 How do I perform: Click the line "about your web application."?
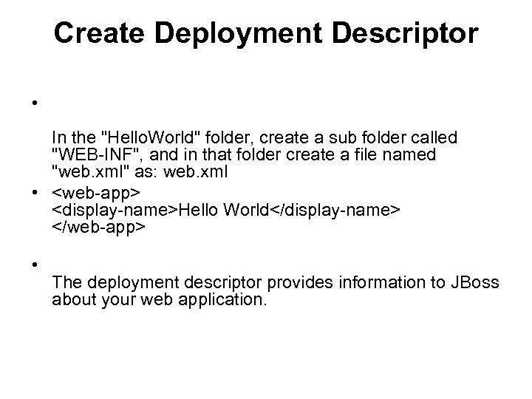coord(160,299)
